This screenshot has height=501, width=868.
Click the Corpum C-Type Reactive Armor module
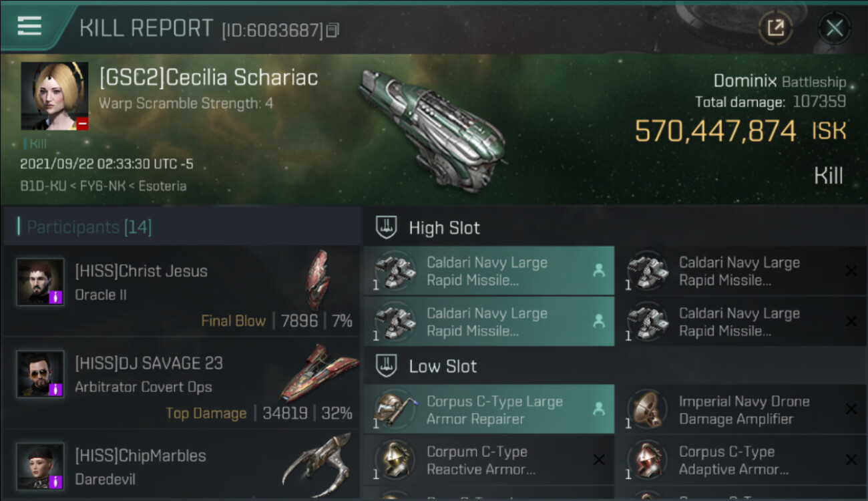[x=489, y=460]
